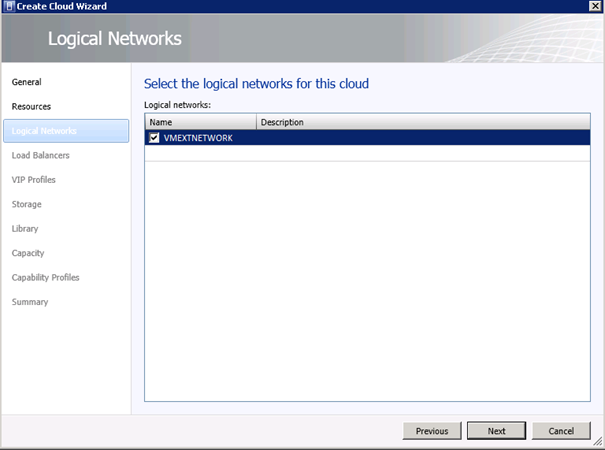Open the Load Balancers wizard step
This screenshot has height=450, width=605.
pos(41,155)
